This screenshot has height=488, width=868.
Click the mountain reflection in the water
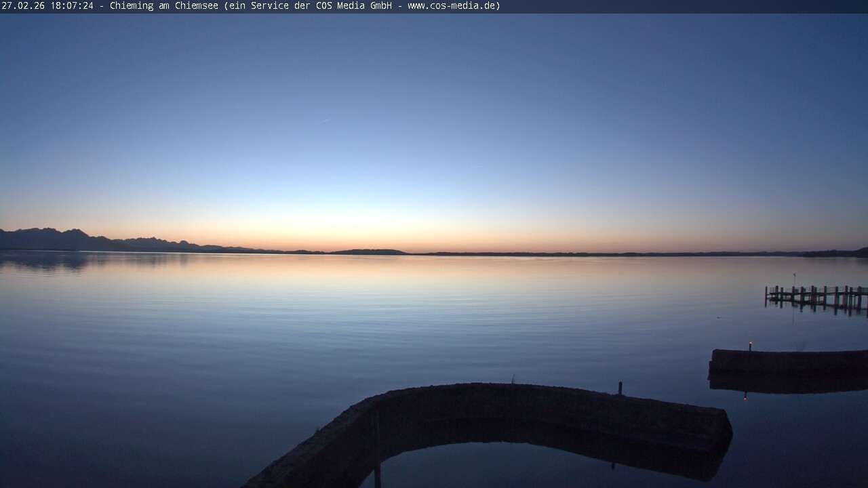54,261
